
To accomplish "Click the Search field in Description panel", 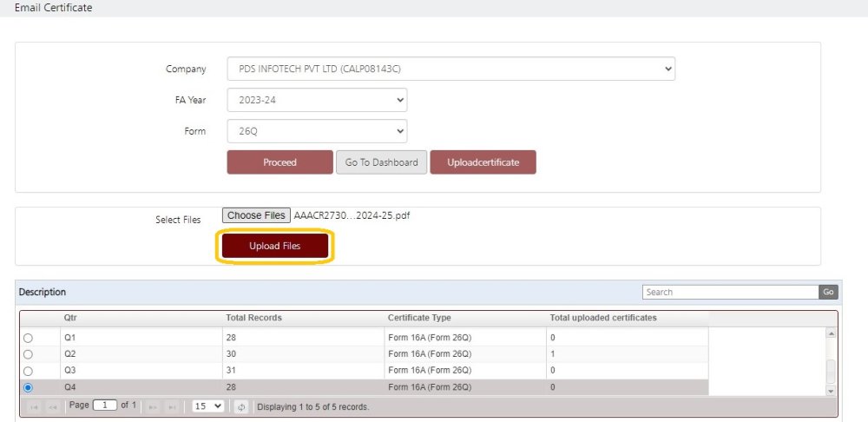I will 730,292.
